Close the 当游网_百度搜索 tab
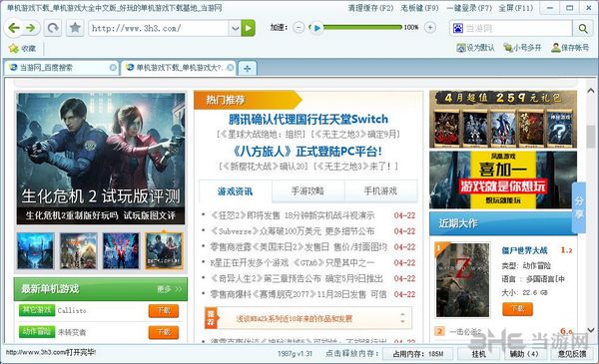Image resolution: width=599 pixels, height=364 pixels. tap(113, 68)
